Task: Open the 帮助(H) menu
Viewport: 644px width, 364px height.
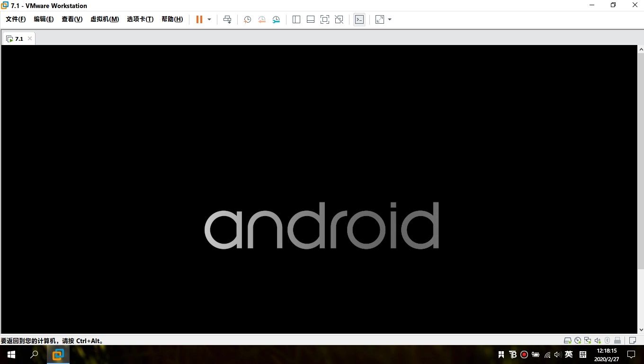Action: [x=172, y=19]
